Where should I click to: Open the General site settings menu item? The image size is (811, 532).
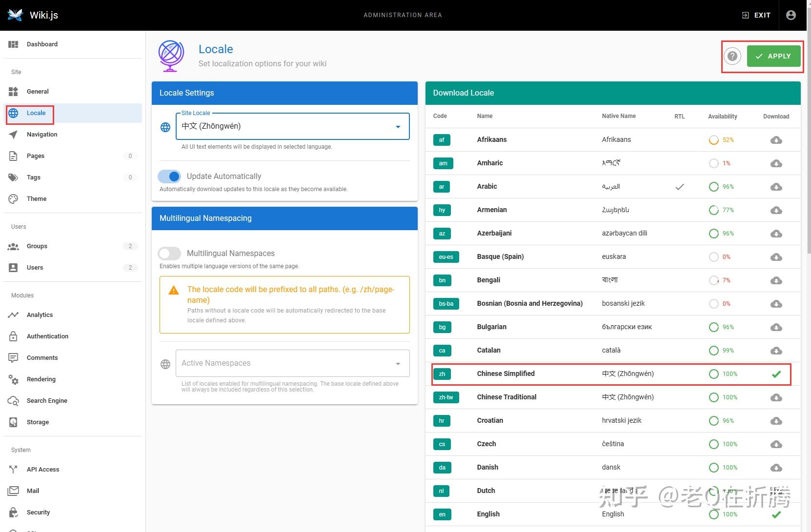click(x=38, y=91)
